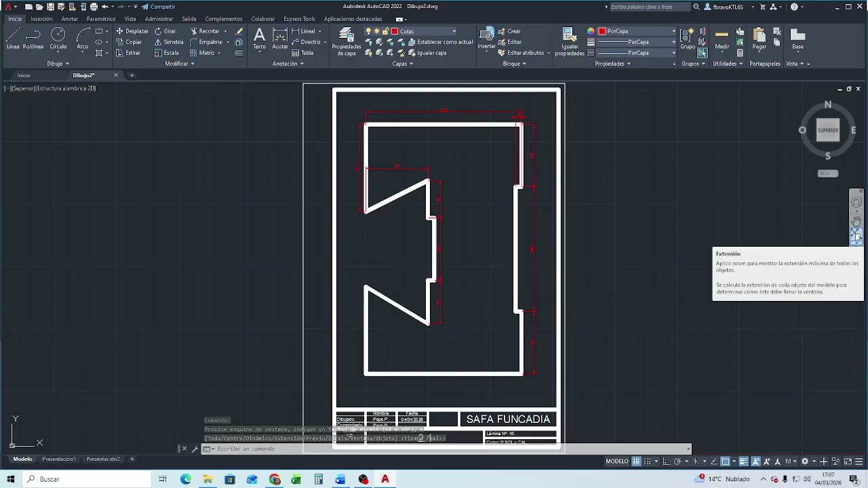The height and width of the screenshot is (488, 868).
Task: Switch to the Paramétrico ribbon tab
Action: coord(101,19)
